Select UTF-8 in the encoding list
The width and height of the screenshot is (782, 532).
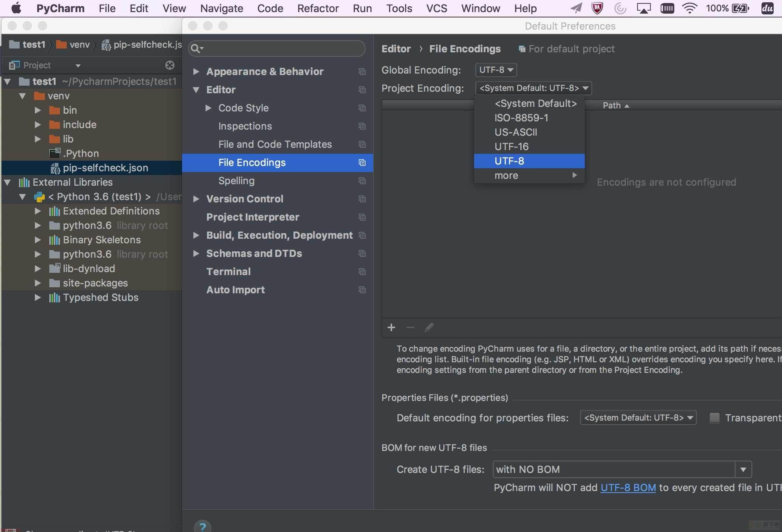point(529,161)
